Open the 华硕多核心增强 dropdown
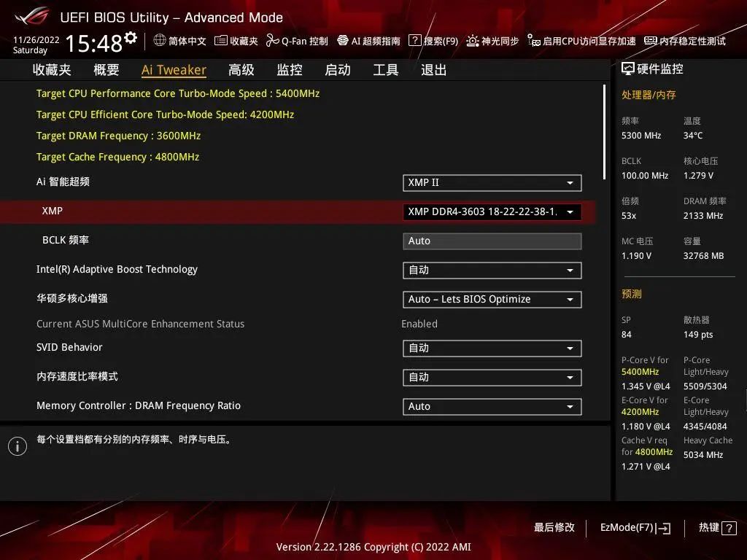The width and height of the screenshot is (747, 560). (x=492, y=300)
